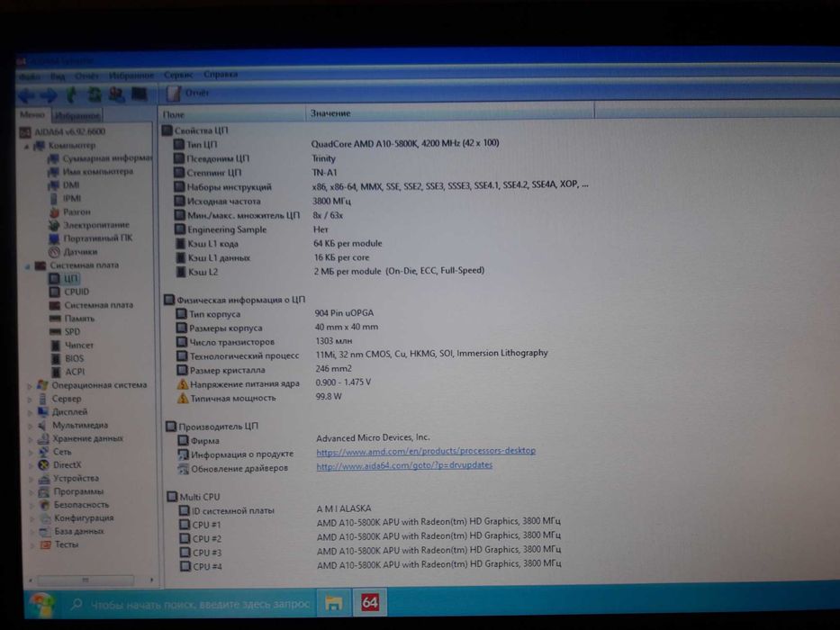The image size is (840, 630).
Task: Select the Суммарная информация icon in tree
Action: click(x=53, y=158)
